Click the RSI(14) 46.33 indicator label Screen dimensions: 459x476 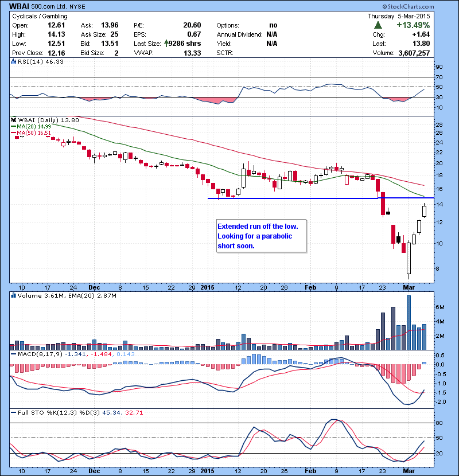[x=41, y=61]
